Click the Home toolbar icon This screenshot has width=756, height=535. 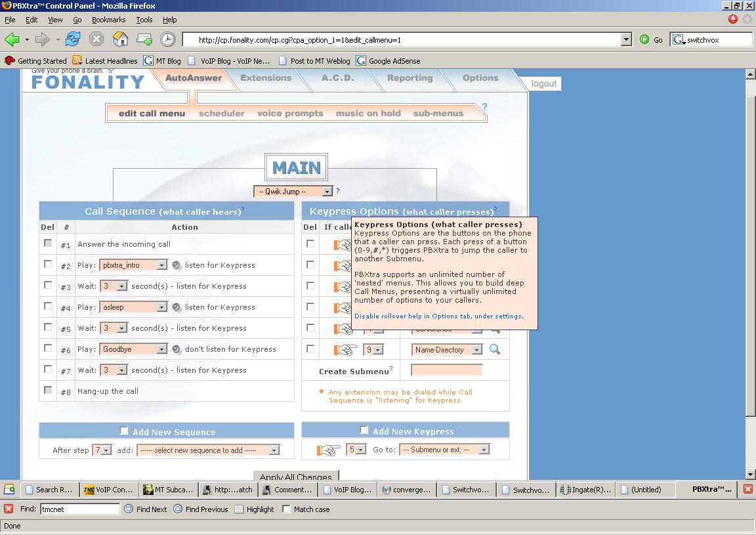[120, 39]
